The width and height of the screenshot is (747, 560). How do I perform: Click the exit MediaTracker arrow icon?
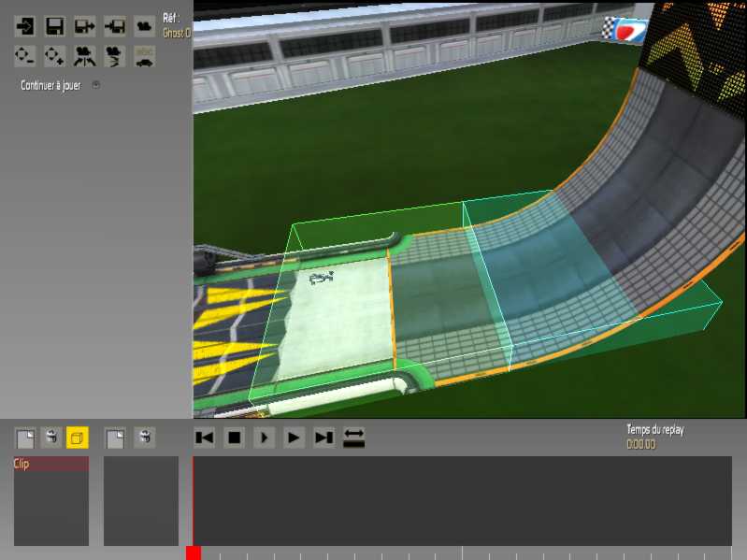coord(25,27)
